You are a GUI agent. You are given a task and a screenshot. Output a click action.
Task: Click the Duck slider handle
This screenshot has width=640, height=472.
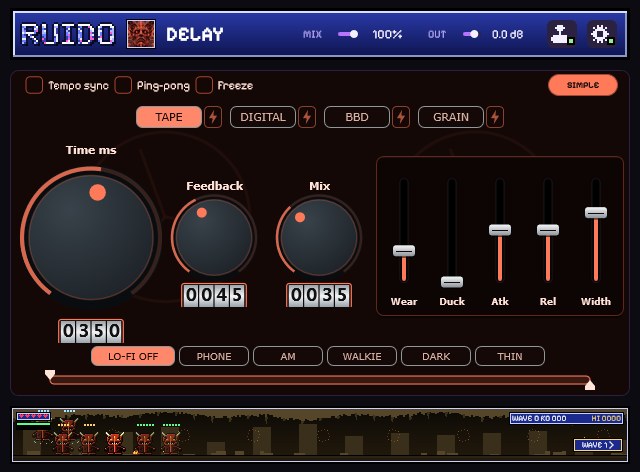click(x=452, y=282)
